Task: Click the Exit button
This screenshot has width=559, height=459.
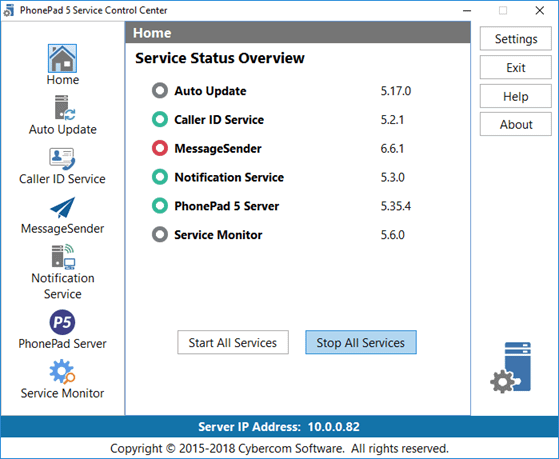Action: click(x=516, y=67)
